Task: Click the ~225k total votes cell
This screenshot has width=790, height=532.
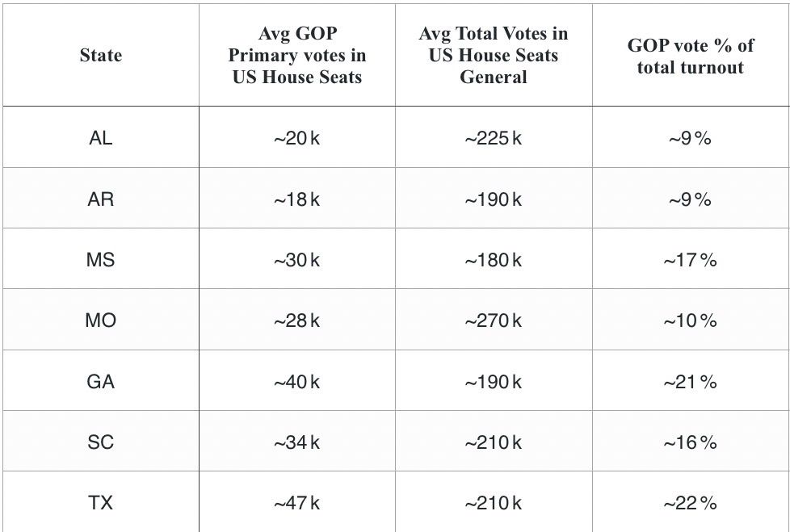Action: click(494, 137)
